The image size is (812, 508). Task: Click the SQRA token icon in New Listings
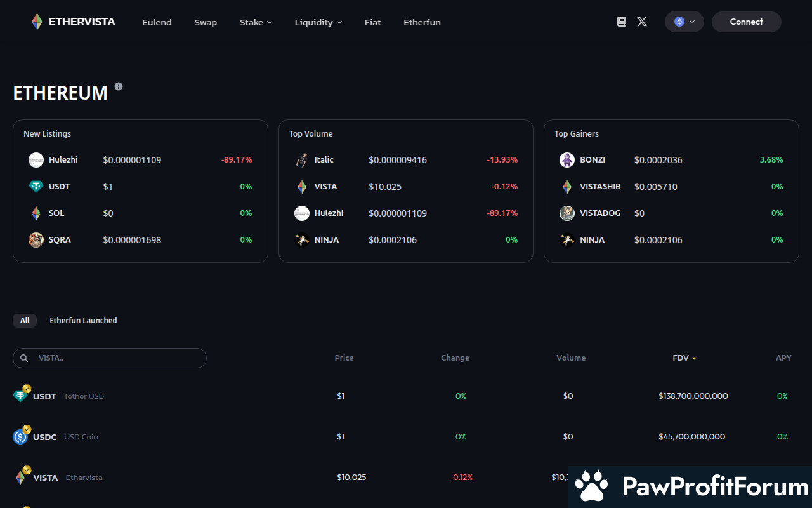click(36, 240)
